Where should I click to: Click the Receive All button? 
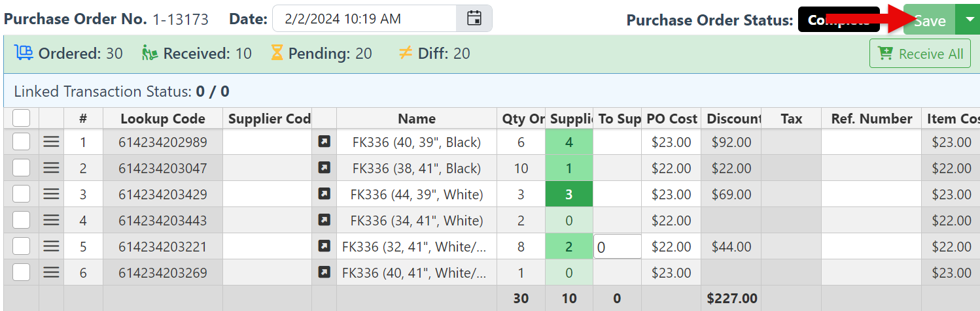[x=919, y=54]
